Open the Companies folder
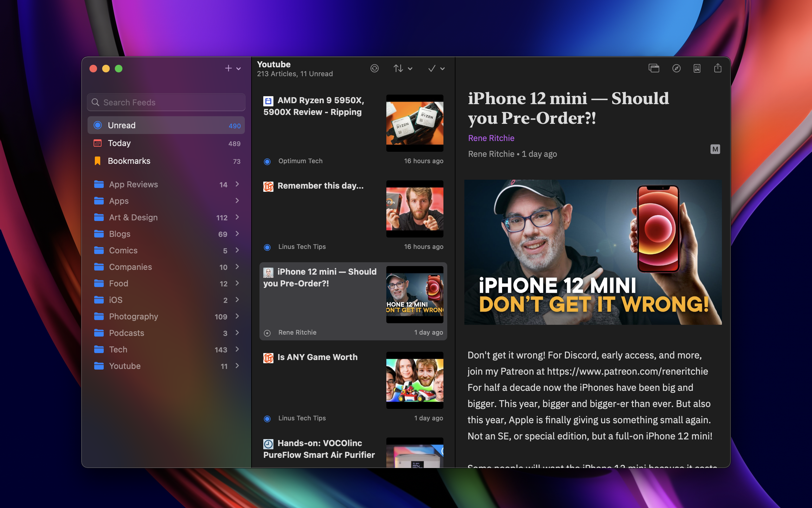The height and width of the screenshot is (508, 812). (x=166, y=266)
